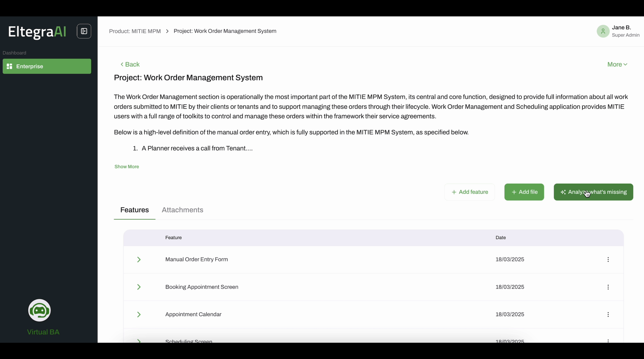Viewport: 644px width, 359px height.
Task: Open Enterprise in the sidebar
Action: pos(47,66)
